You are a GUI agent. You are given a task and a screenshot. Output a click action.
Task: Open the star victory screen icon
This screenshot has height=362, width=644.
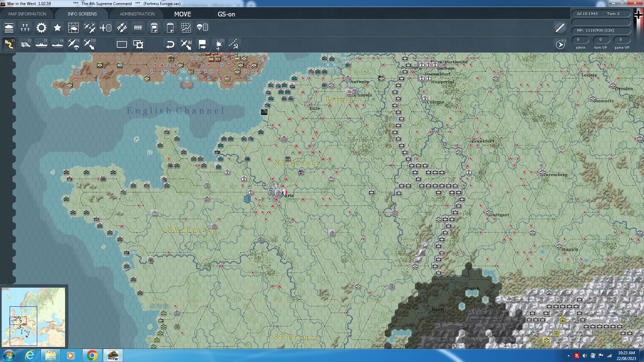pyautogui.click(x=57, y=28)
